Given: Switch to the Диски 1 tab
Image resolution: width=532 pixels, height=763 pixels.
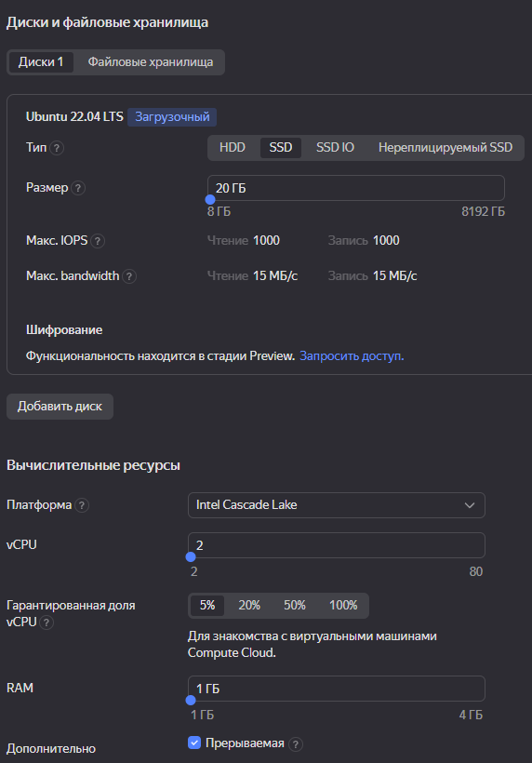Looking at the screenshot, I should pos(41,62).
